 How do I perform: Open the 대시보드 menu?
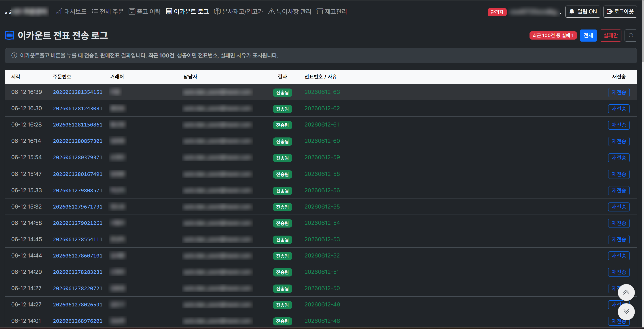[71, 11]
